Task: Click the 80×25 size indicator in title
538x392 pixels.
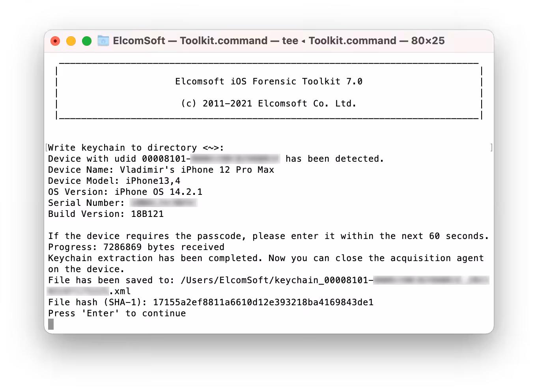Action: pos(428,41)
